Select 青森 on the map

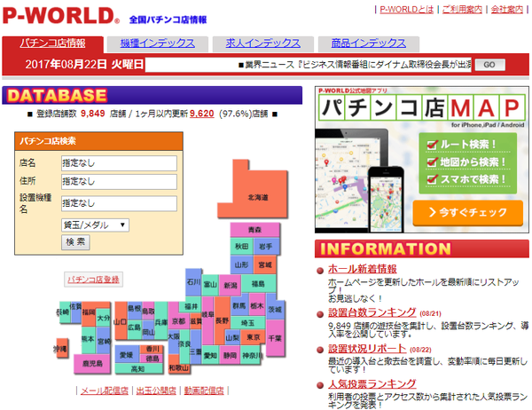click(x=254, y=230)
